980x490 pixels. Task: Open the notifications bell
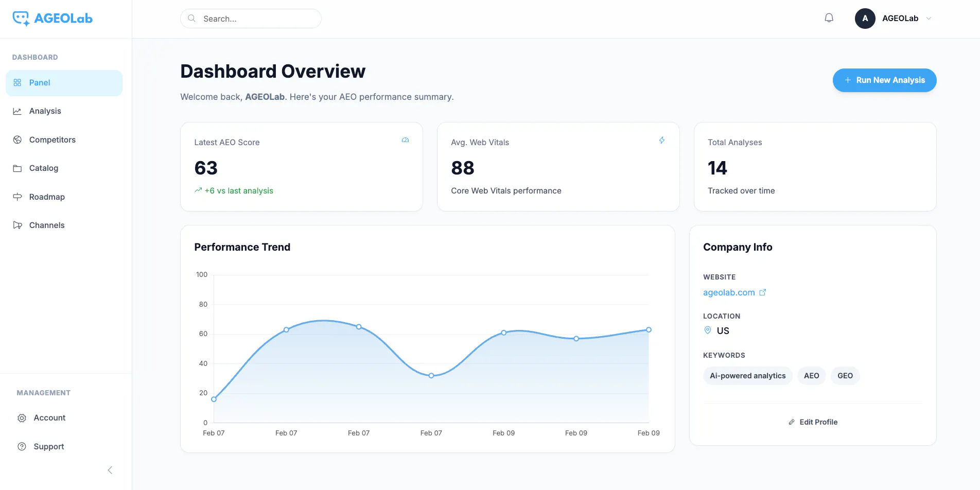point(829,18)
